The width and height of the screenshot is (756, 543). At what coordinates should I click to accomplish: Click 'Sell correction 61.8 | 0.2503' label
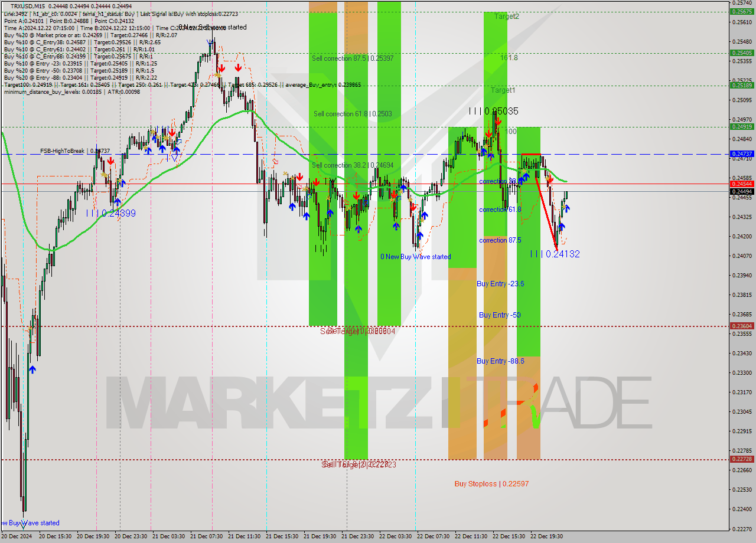point(353,114)
